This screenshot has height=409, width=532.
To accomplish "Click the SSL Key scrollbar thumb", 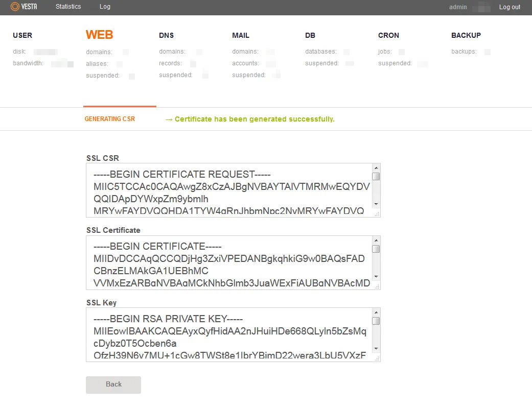I will (x=376, y=321).
